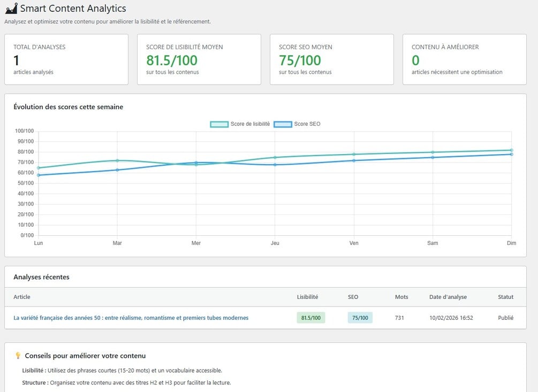Click the Date d'analyse column header
Image resolution: width=538 pixels, height=392 pixels.
448,297
